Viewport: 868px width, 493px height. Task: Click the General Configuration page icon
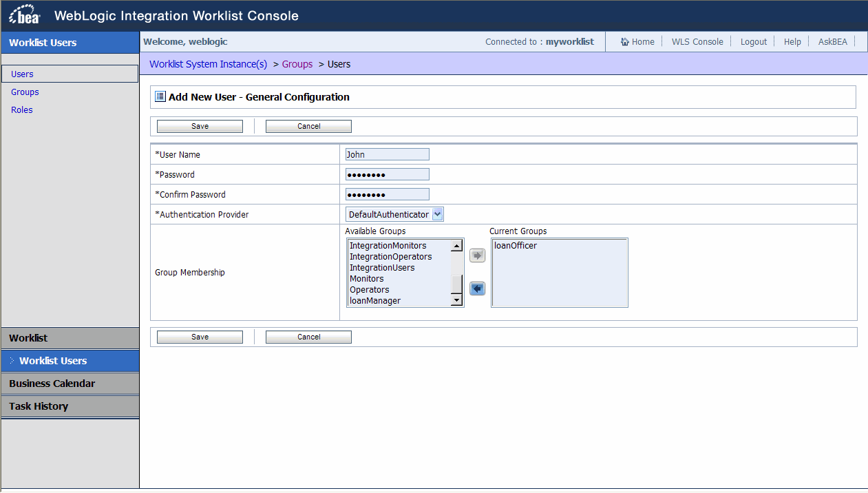click(x=160, y=97)
